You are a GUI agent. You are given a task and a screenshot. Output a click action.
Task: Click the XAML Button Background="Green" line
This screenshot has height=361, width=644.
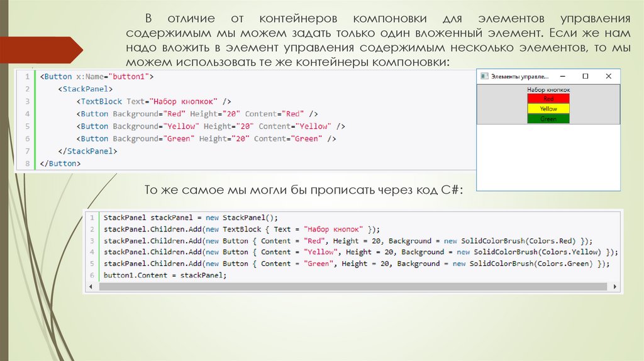pos(206,139)
